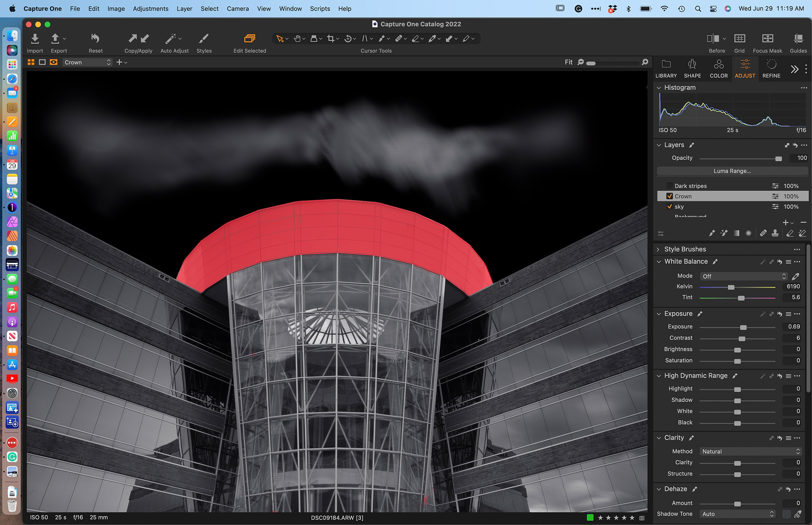Click the Focus Mask icon
Image resolution: width=812 pixels, height=525 pixels.
click(x=767, y=39)
